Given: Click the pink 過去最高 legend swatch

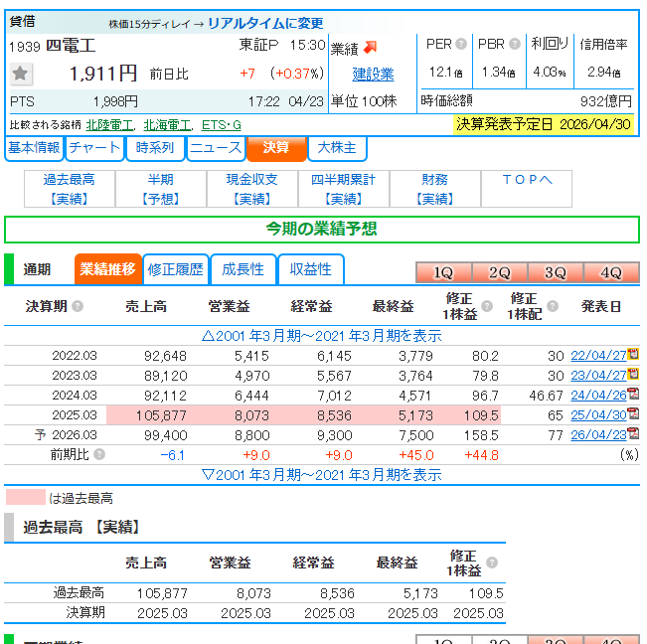Looking at the screenshot, I should 26,497.
